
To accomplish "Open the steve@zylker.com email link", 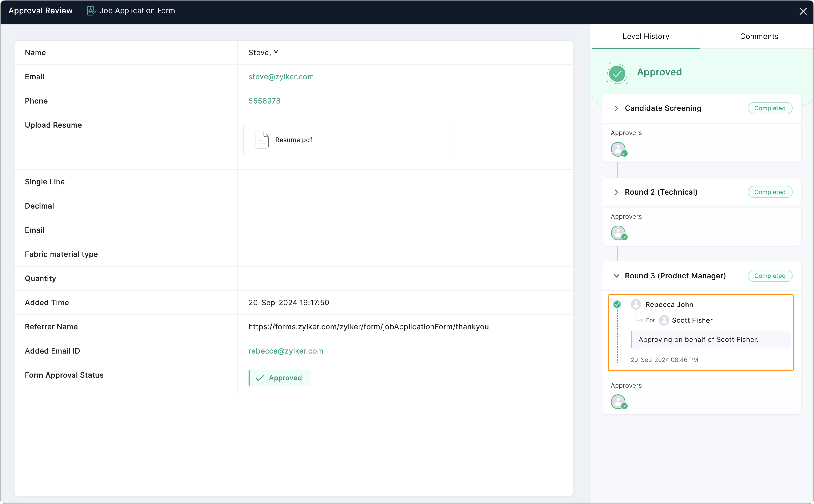I will coord(281,77).
